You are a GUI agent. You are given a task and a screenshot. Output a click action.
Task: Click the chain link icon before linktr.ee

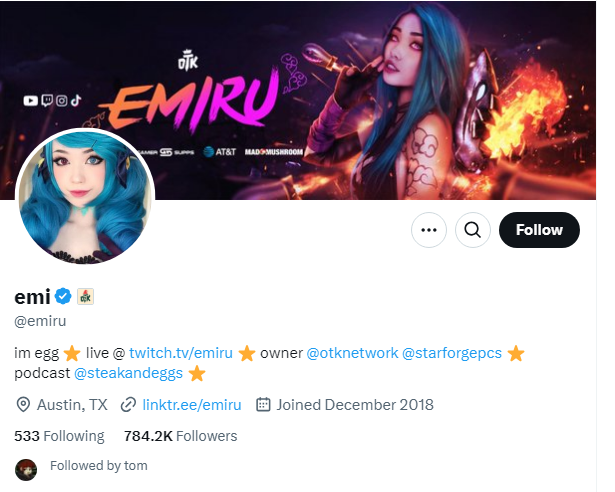[x=128, y=405]
